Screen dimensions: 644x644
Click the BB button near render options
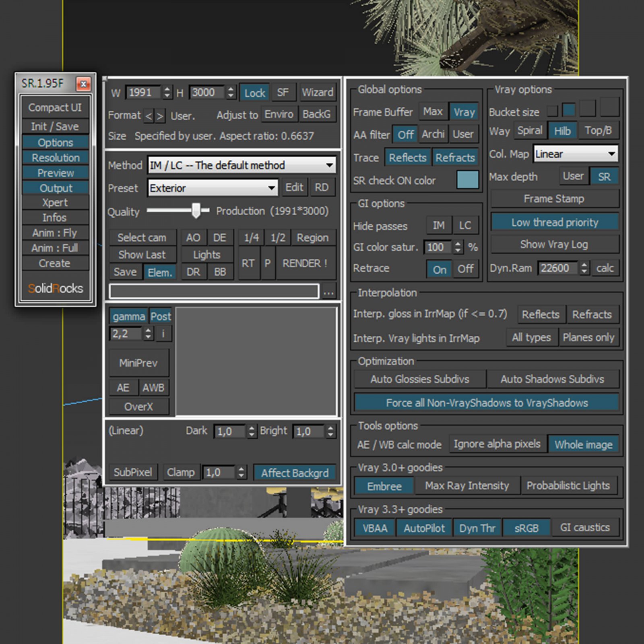click(x=220, y=271)
